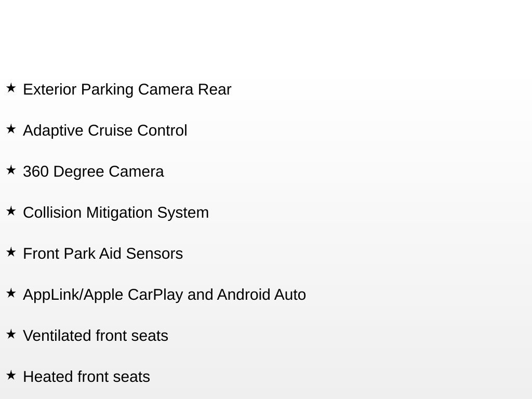Click the word Android Auto
This screenshot has width=532, height=399.
point(262,295)
